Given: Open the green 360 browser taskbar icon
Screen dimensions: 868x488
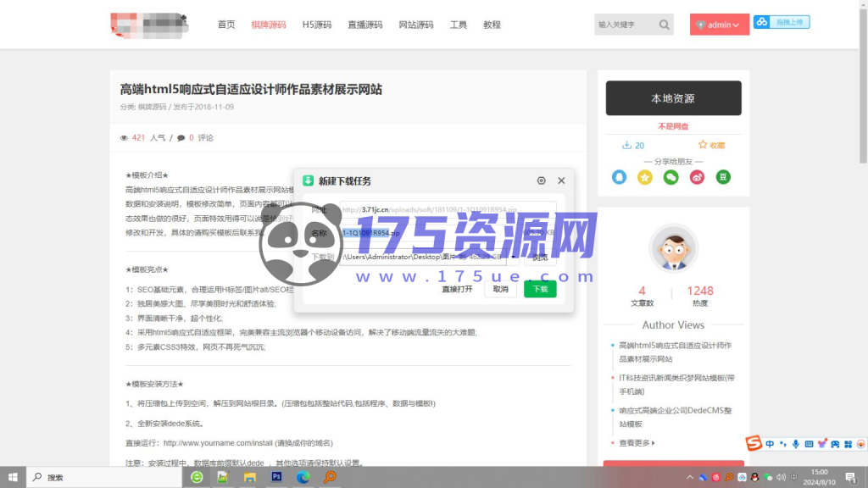Looking at the screenshot, I should pyautogui.click(x=197, y=477).
